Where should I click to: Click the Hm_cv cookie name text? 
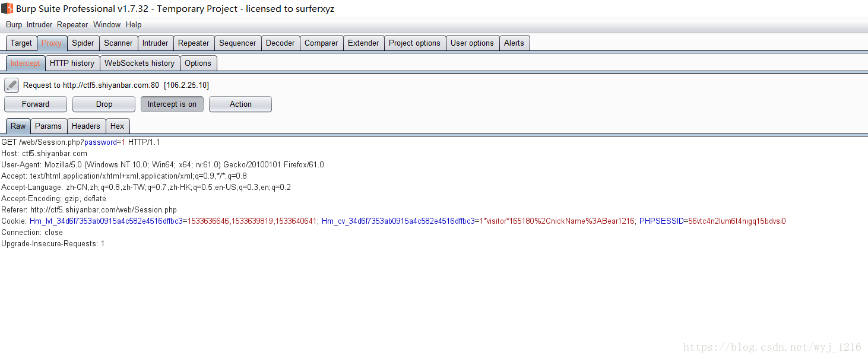click(x=398, y=221)
